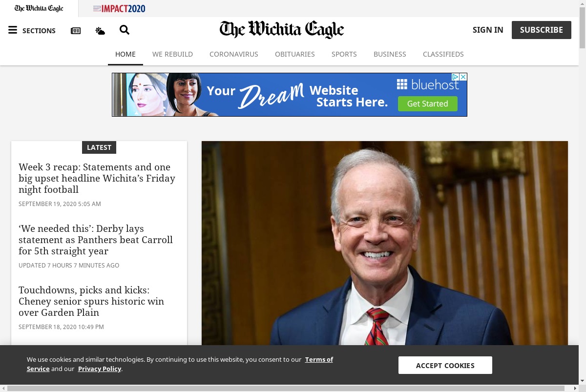Click the Sign In link
Image resolution: width=586 pixels, height=392 pixels.
[x=488, y=30]
